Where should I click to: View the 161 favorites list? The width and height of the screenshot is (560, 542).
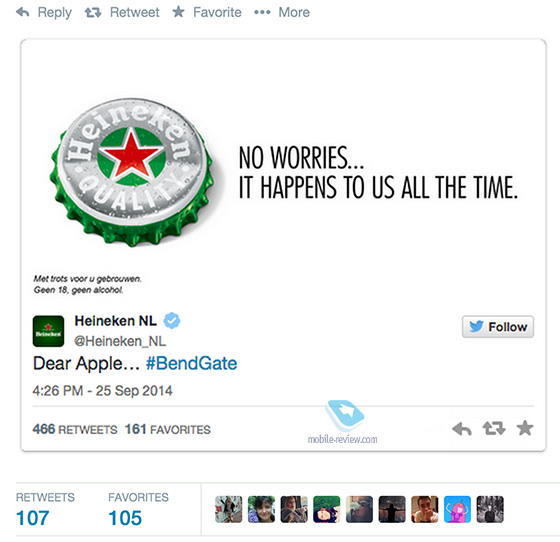click(x=168, y=429)
